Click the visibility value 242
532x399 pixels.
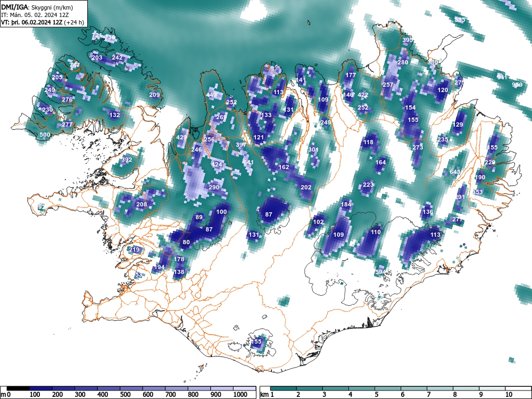[117, 57]
